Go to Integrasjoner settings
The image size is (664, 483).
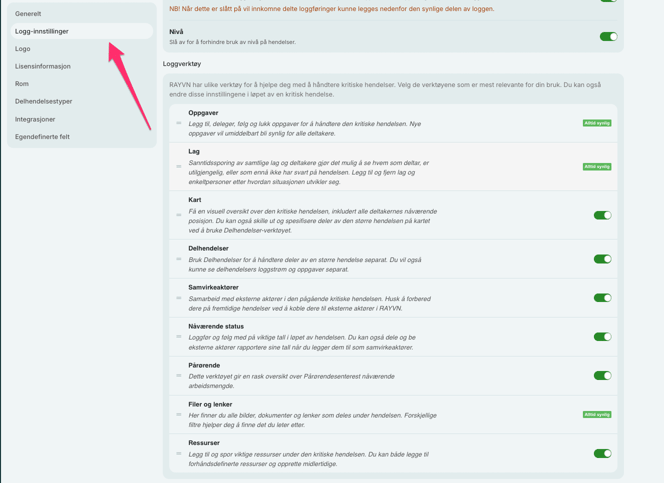pos(35,119)
